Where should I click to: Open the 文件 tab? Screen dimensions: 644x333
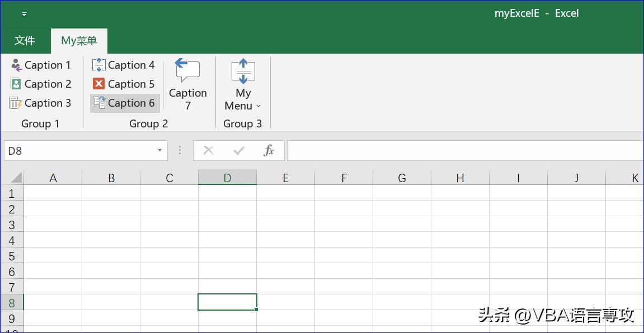[25, 40]
